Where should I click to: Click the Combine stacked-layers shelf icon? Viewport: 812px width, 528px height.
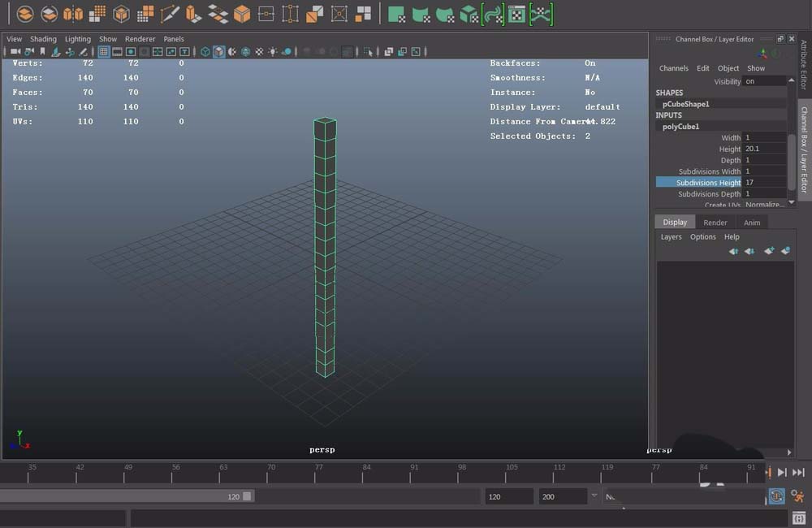pos(25,14)
